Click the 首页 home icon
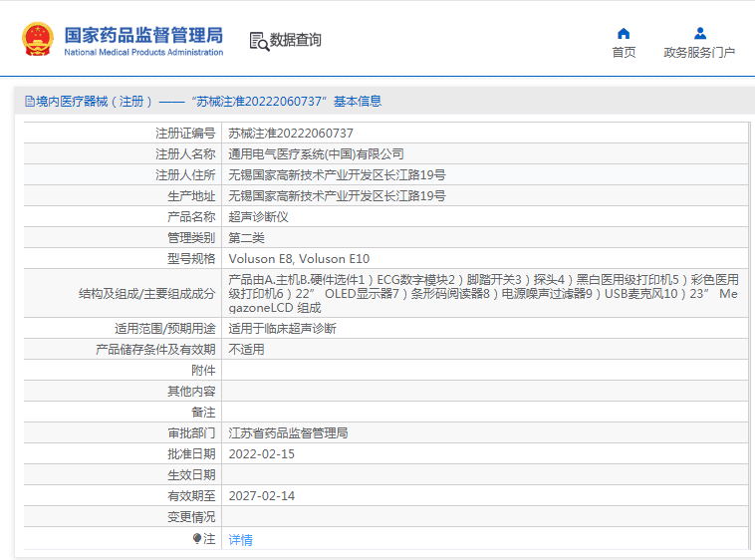The width and height of the screenshot is (755, 560). click(x=624, y=33)
